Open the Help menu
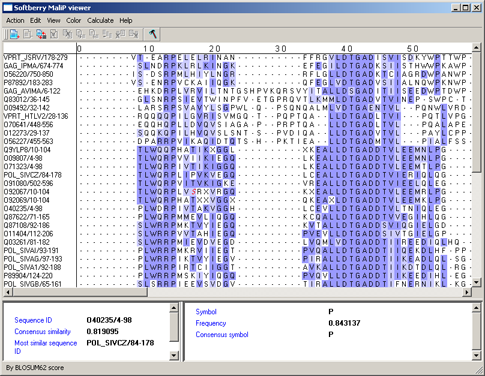This screenshot has height=376, width=485. (126, 21)
